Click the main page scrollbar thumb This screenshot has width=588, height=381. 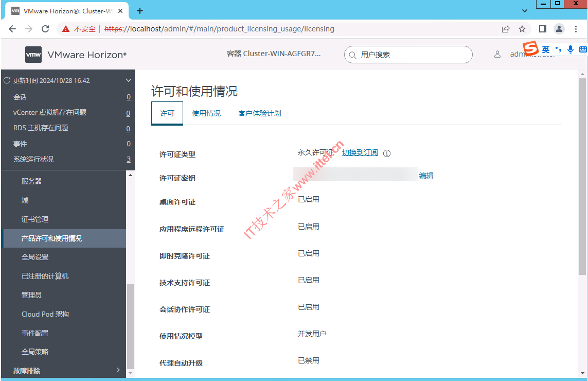point(582,177)
